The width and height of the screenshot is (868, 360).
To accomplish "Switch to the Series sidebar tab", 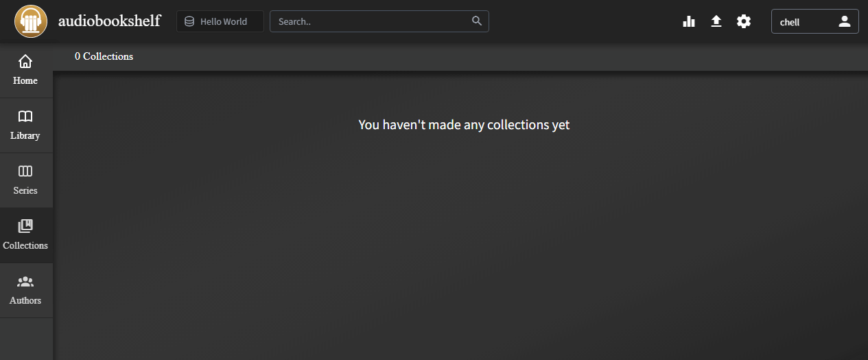I will tap(25, 180).
